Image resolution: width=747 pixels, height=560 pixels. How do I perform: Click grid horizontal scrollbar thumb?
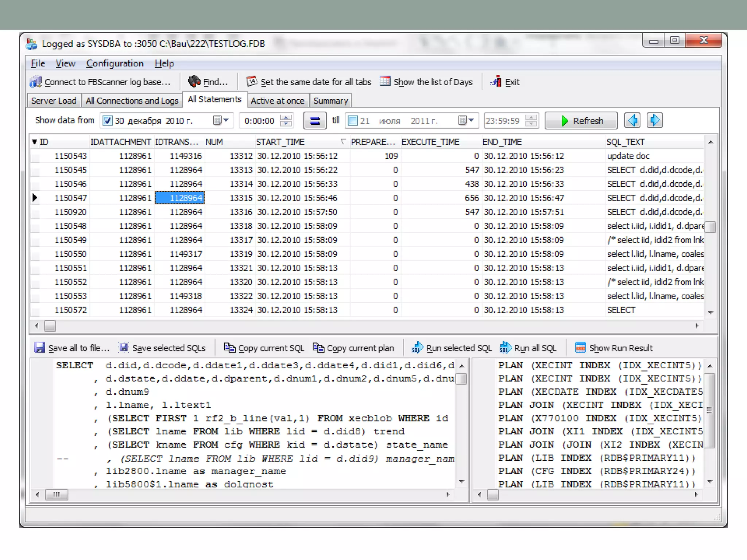50,326
